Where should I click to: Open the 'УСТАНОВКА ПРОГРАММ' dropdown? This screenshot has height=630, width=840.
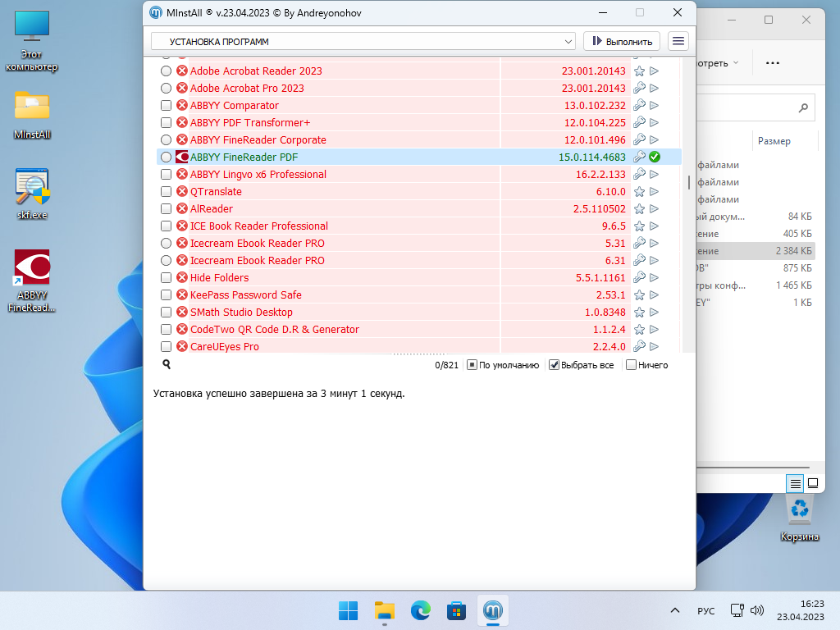point(363,41)
